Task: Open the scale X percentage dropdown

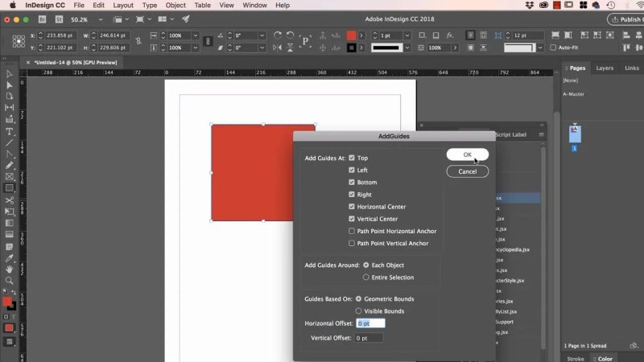Action: (x=196, y=35)
